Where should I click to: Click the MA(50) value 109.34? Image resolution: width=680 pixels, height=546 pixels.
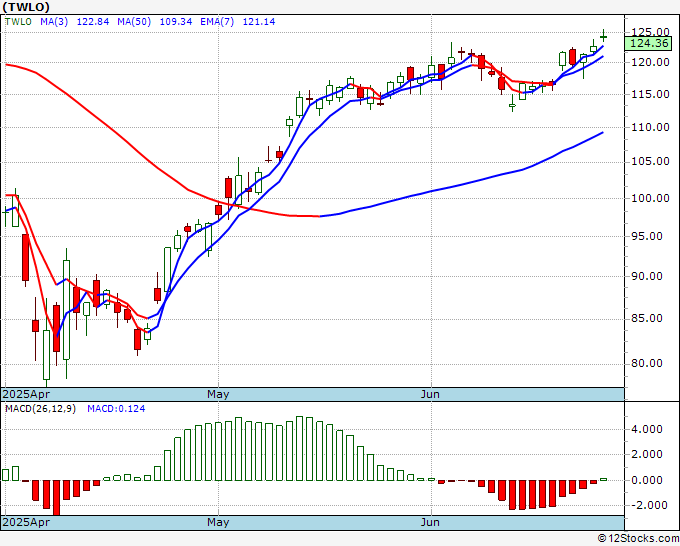point(176,22)
